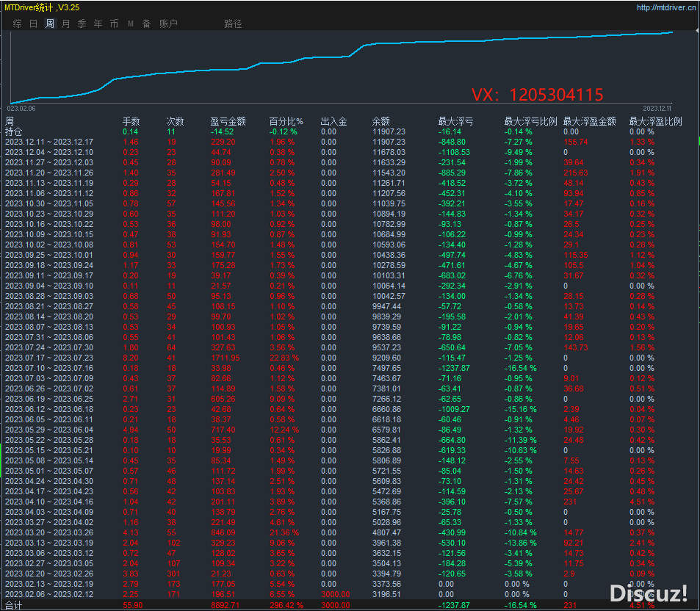Select week row 2023.02.20 ~ 2023.02.26
The height and width of the screenshot is (611, 700).
pos(49,574)
